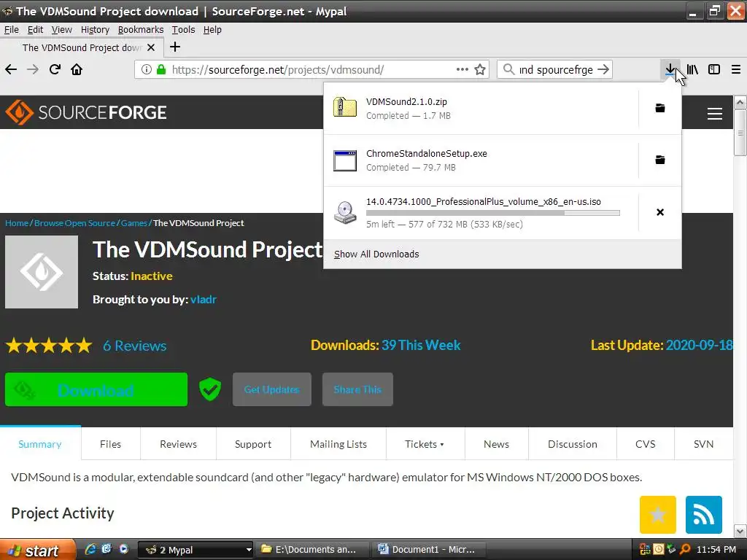Viewport: 747px width, 560px height.
Task: Click the Get Updates button
Action: pos(271,389)
